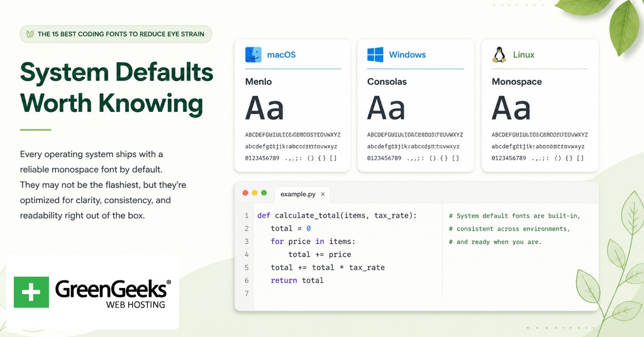This screenshot has width=644, height=337.
Task: Select the example.py tab
Action: click(x=302, y=194)
